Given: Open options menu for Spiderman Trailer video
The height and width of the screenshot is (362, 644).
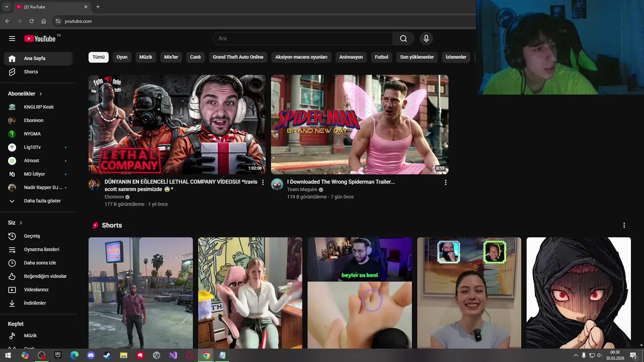Looking at the screenshot, I should (x=445, y=183).
